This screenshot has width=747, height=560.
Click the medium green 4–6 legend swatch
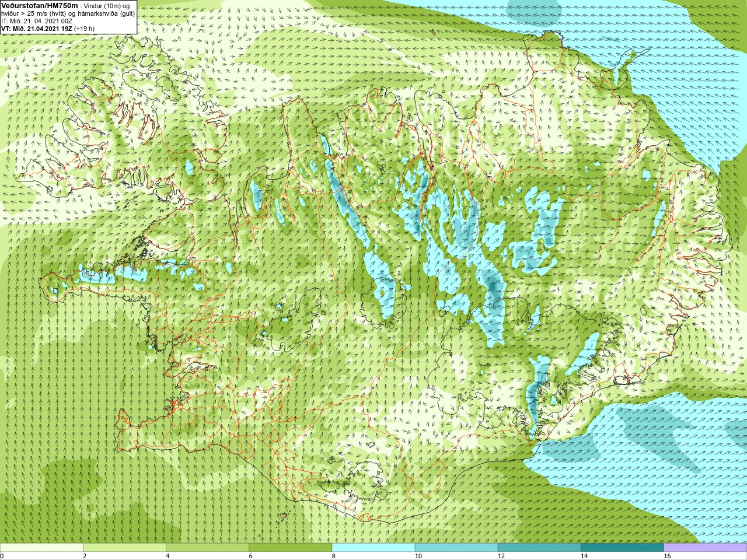coord(207,548)
